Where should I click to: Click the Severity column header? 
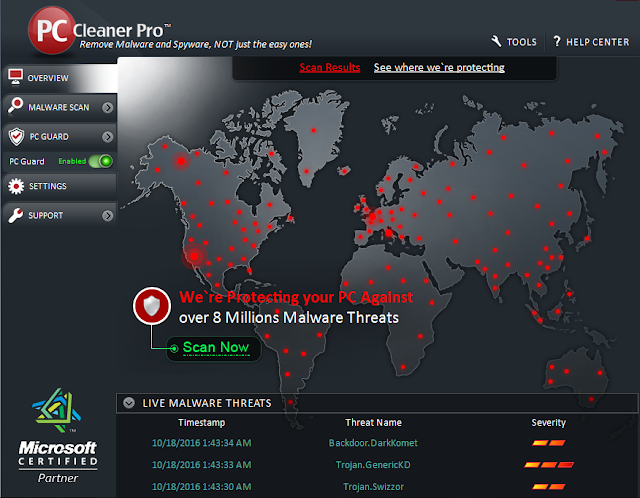tap(549, 422)
